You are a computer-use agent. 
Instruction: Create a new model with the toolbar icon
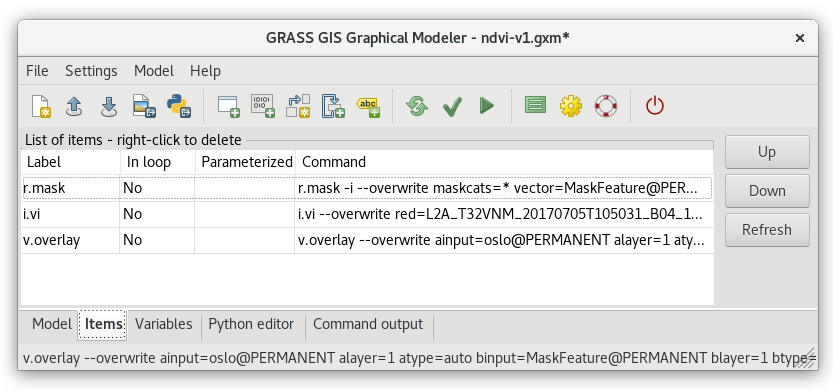(40, 106)
